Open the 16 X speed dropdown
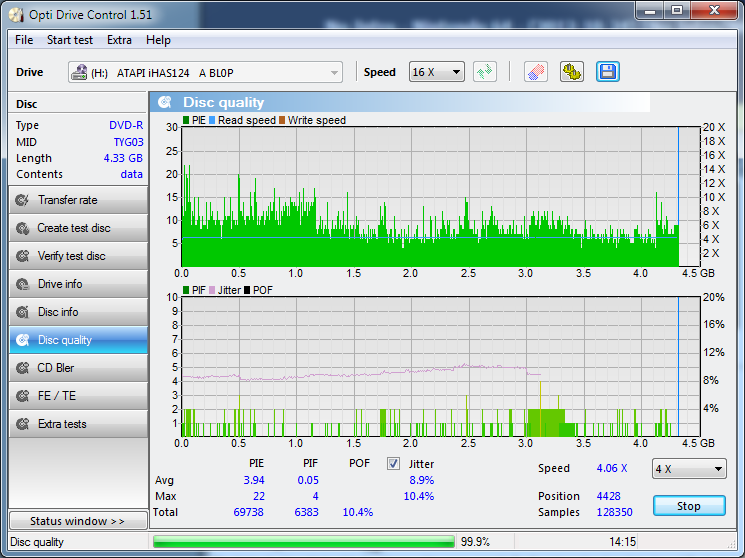The height and width of the screenshot is (558, 745). pos(437,72)
